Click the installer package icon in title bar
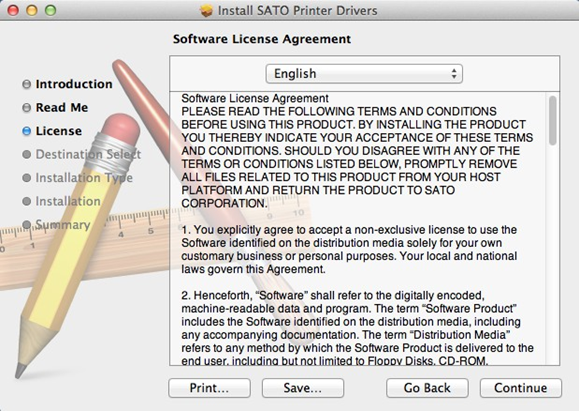Viewport: 579px width, 411px height. tap(206, 11)
